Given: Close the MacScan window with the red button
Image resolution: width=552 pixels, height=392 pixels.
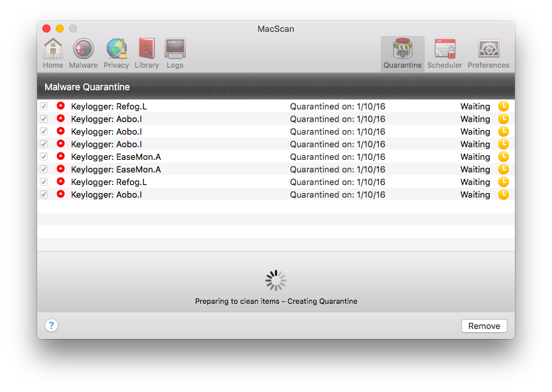Looking at the screenshot, I should [x=46, y=29].
